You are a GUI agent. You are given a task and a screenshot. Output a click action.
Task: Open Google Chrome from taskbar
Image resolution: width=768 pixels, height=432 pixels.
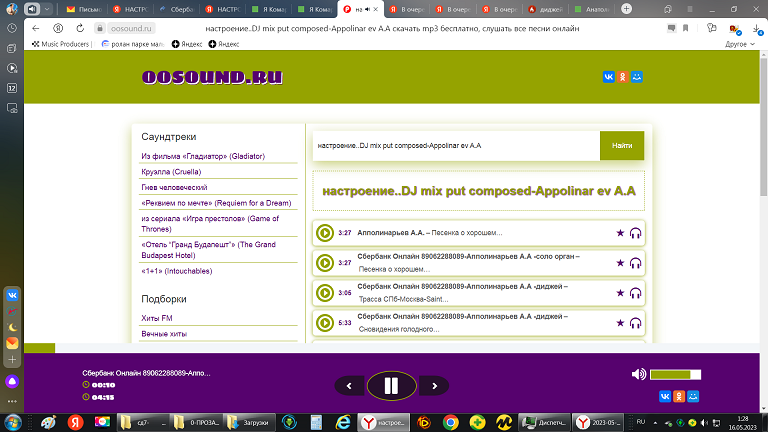click(451, 422)
